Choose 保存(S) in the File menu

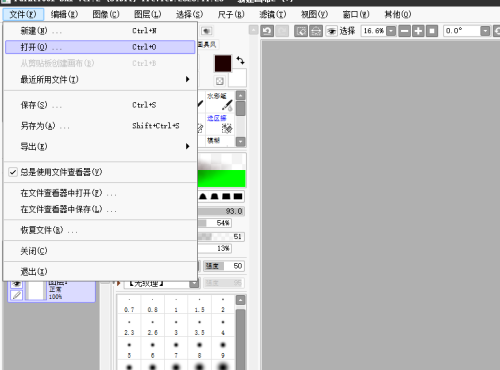click(x=100, y=105)
